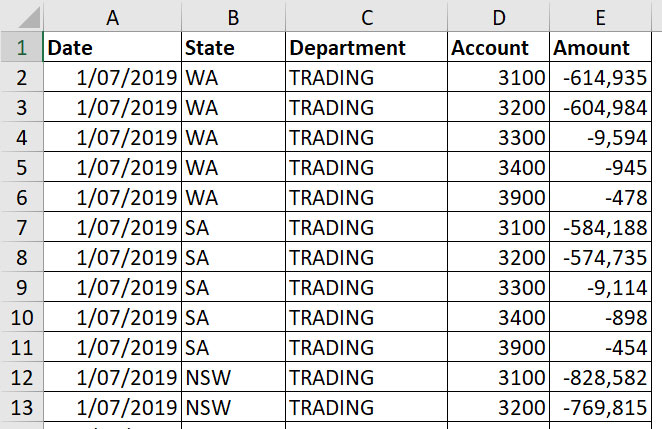Viewport: 662px width, 429px height.
Task: Select column C header
Action: (366, 16)
